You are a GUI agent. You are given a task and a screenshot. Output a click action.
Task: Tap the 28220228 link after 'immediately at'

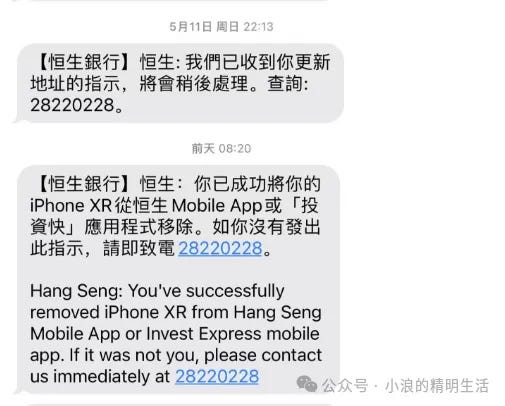217,377
